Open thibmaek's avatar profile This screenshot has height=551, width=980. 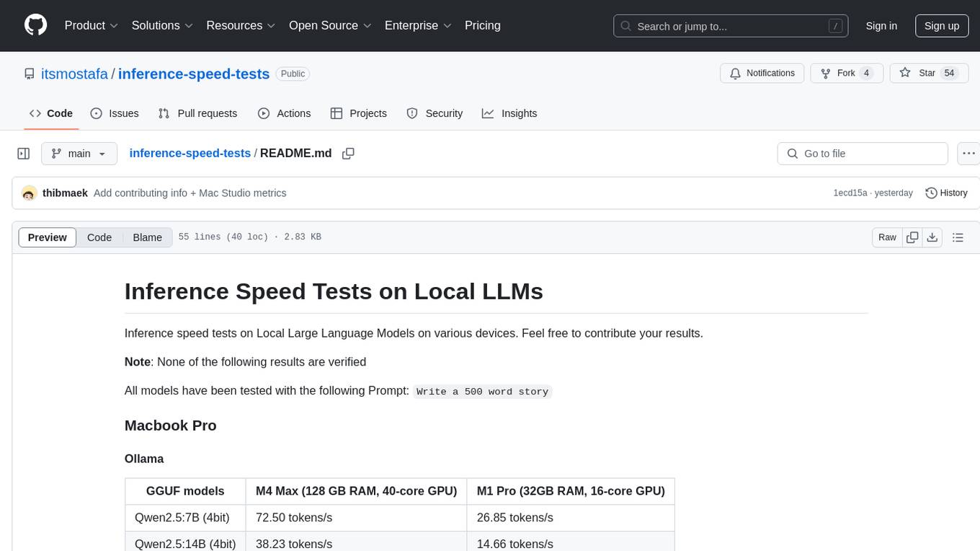pos(29,193)
